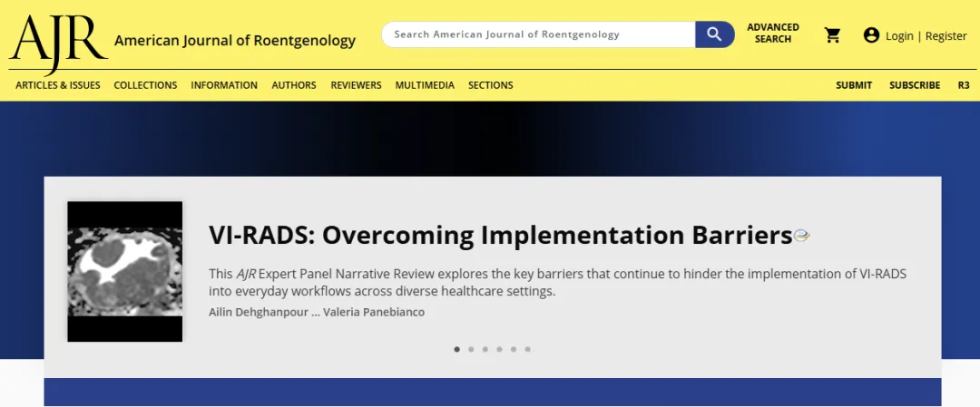
Task: Open the Collections menu
Action: (x=145, y=85)
